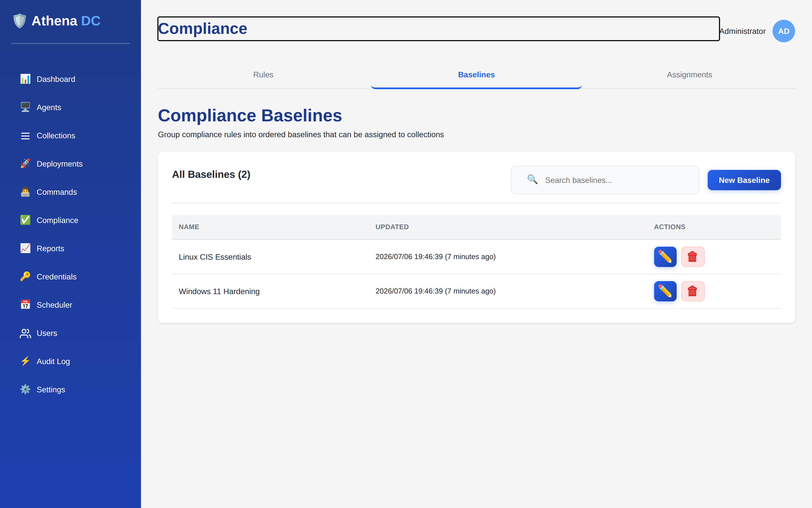The image size is (812, 508).
Task: Navigate to Deployments
Action: pos(70,164)
